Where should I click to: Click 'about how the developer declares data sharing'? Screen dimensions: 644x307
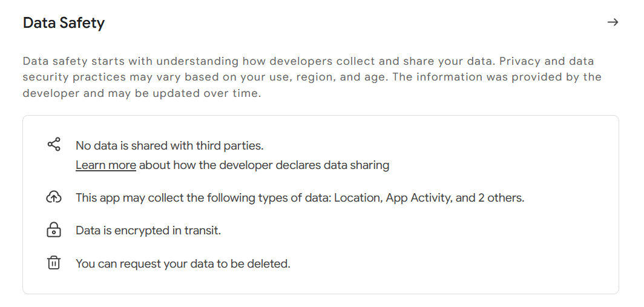(264, 165)
